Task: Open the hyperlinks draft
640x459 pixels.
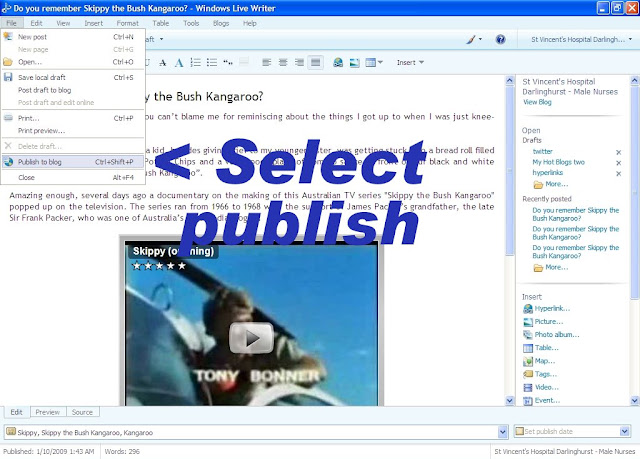Action: point(547,173)
